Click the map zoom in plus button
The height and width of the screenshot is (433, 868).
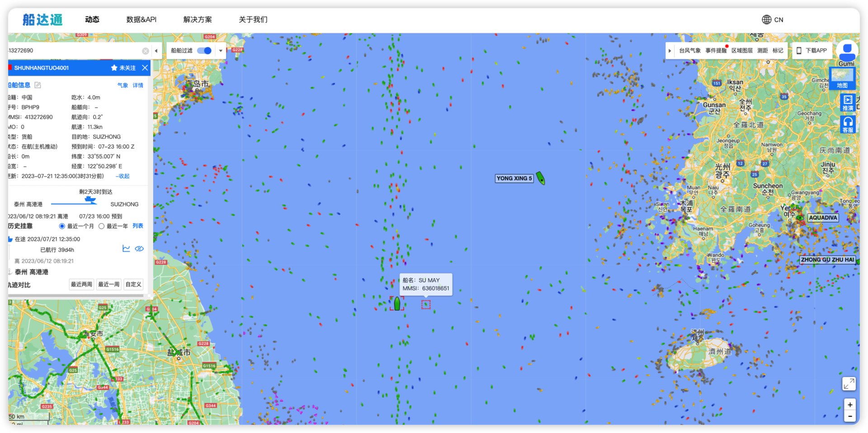click(x=850, y=405)
